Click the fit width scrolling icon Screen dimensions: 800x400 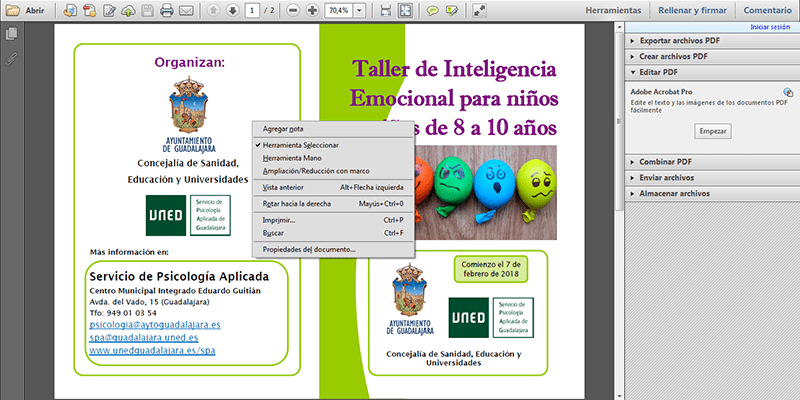[386, 10]
